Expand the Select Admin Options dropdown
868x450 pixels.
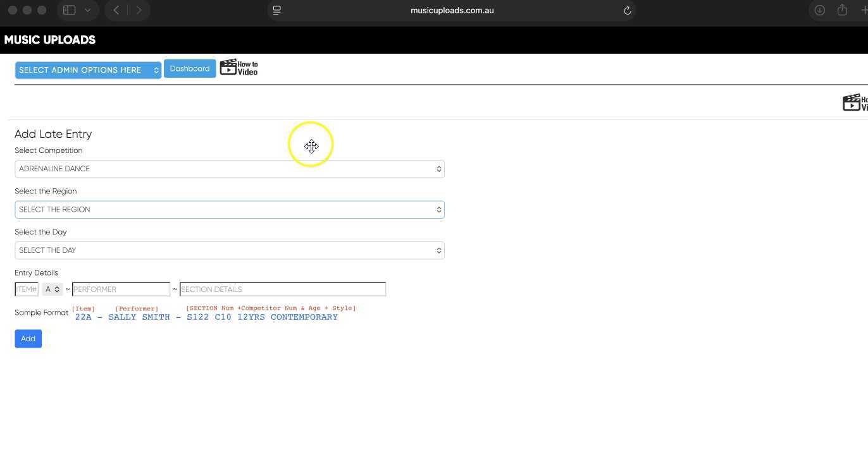(88, 70)
